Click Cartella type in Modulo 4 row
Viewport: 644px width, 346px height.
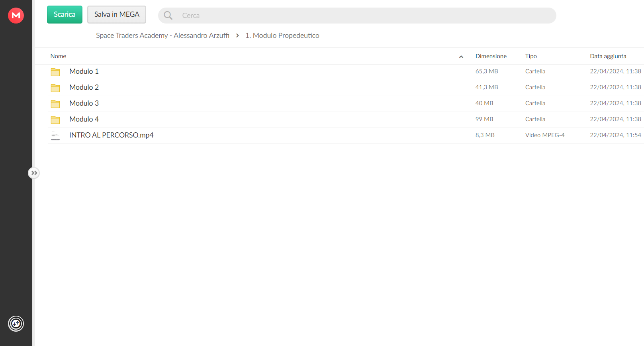coord(535,119)
